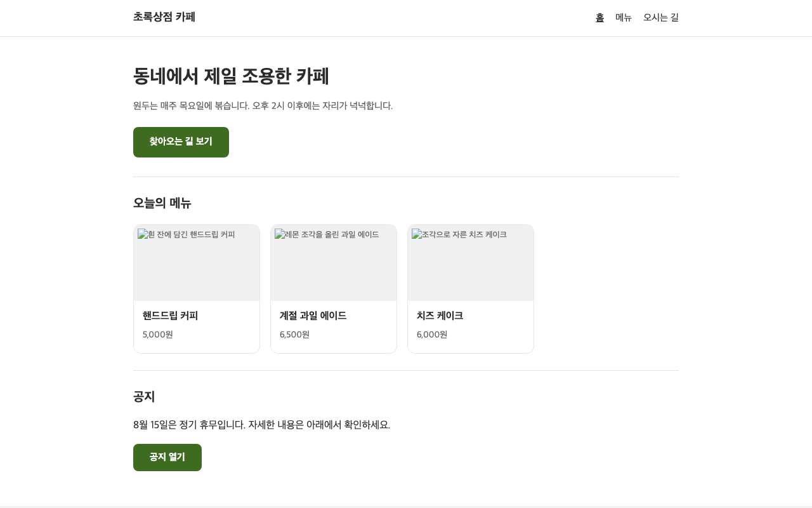Click the 초록상점 카페 site logo
This screenshot has width=812, height=508.
pyautogui.click(x=164, y=17)
